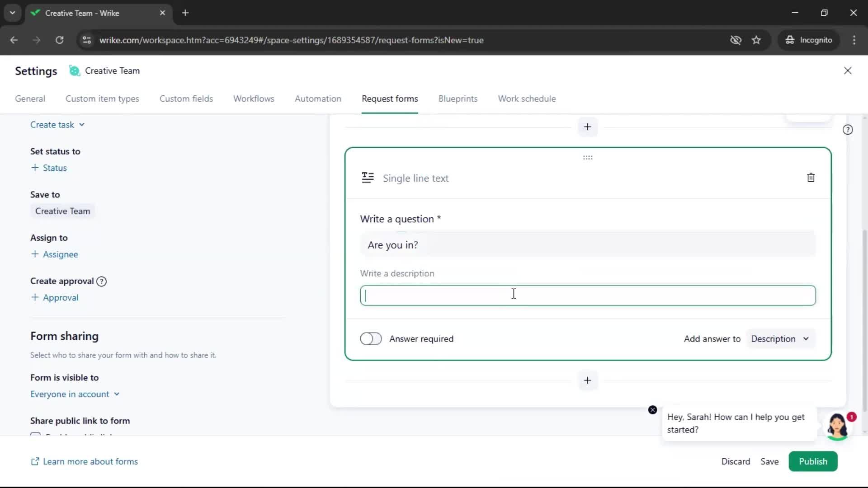This screenshot has width=868, height=488.
Task: Click the question field containing Are you in?
Action: coord(588,245)
